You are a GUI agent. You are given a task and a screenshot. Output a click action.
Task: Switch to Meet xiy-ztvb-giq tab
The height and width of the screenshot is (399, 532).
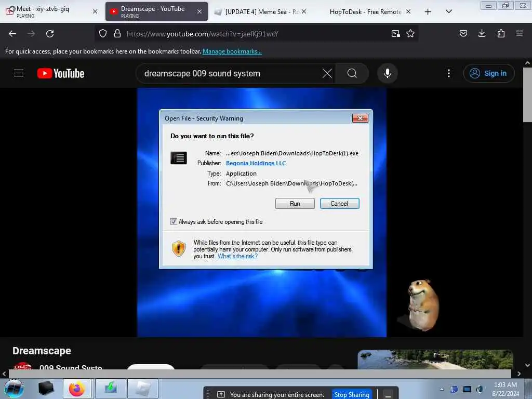pyautogui.click(x=51, y=11)
